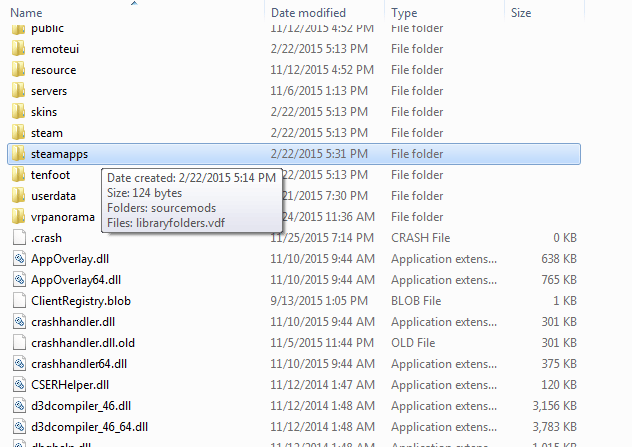The height and width of the screenshot is (447, 632).
Task: Select the CSERHelper.dll file icon
Action: tap(19, 385)
